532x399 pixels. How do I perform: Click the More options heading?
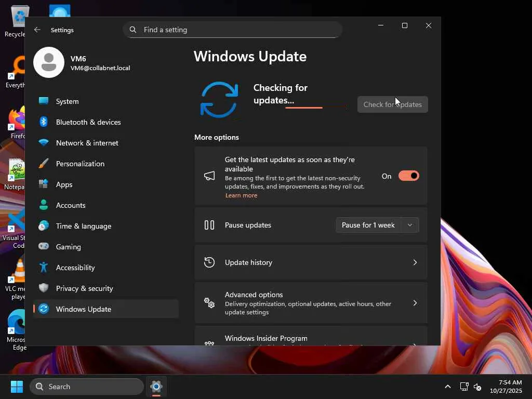point(217,137)
